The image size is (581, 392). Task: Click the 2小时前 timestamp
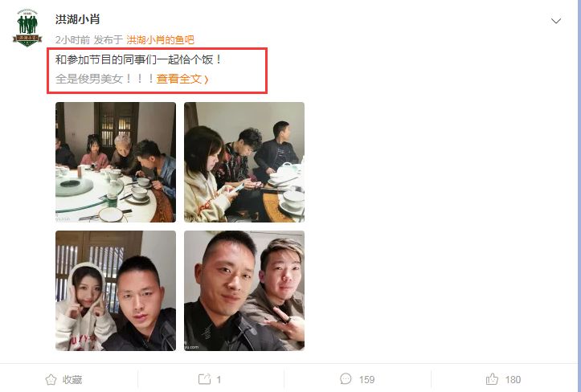point(72,39)
